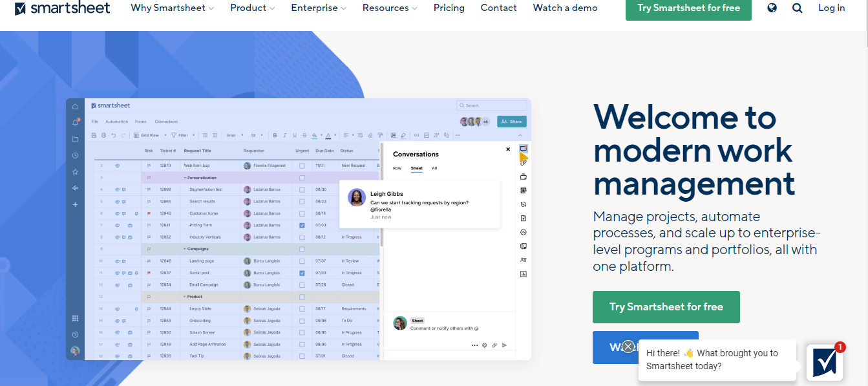The width and height of the screenshot is (868, 386).
Task: Click the hero Try Smartsheet for free button
Action: point(666,307)
